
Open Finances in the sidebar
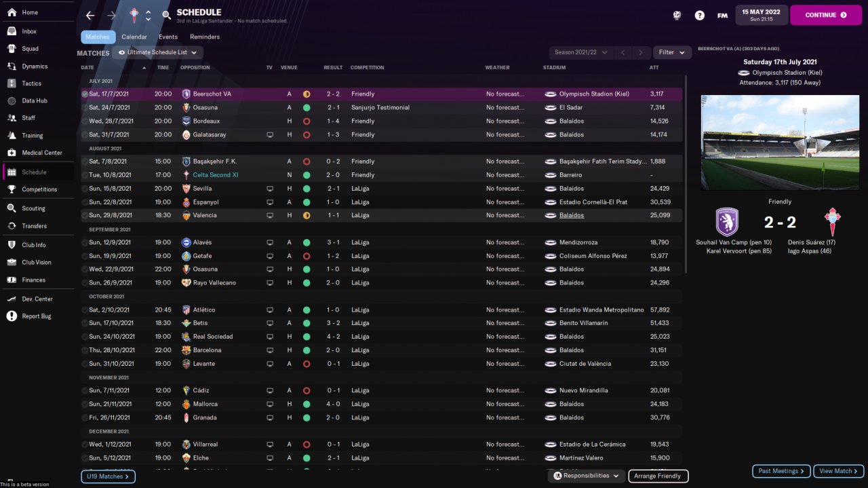[33, 280]
